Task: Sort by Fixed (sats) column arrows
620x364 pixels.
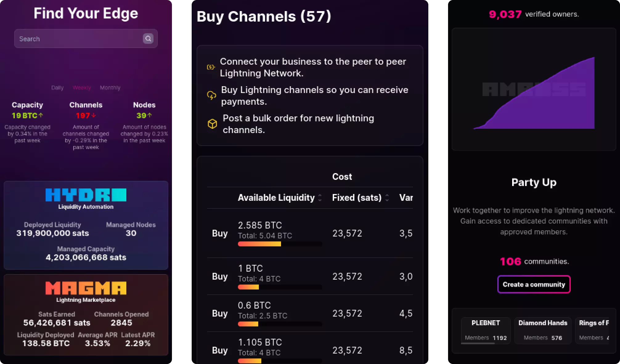Action: tap(387, 198)
